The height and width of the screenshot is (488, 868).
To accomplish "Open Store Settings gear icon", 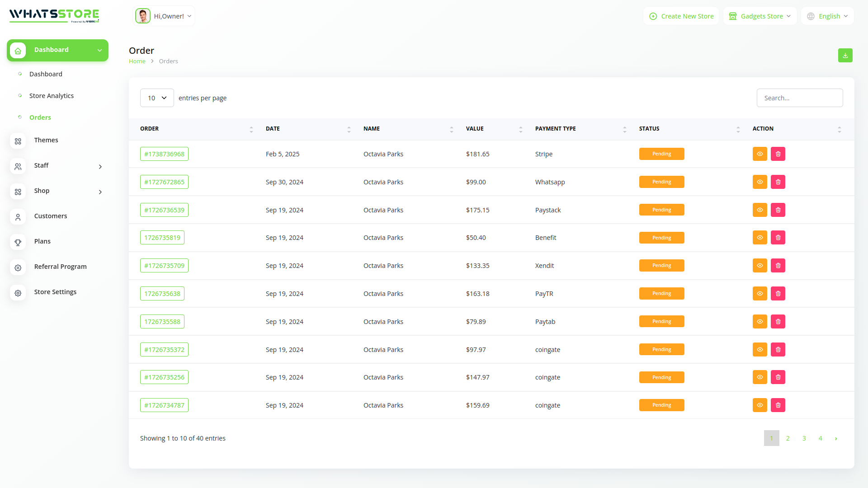I will click(x=18, y=293).
